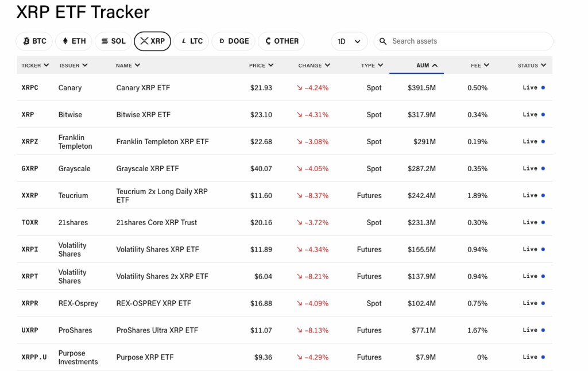Sort by the FEE column header
This screenshot has width=588, height=371.
coord(479,65)
